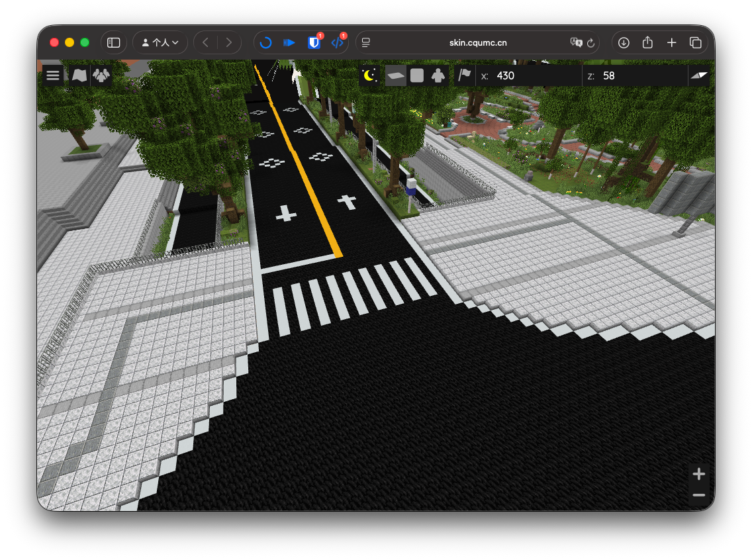Click the blue circular loading extension icon
The height and width of the screenshot is (560, 752).
point(265,42)
